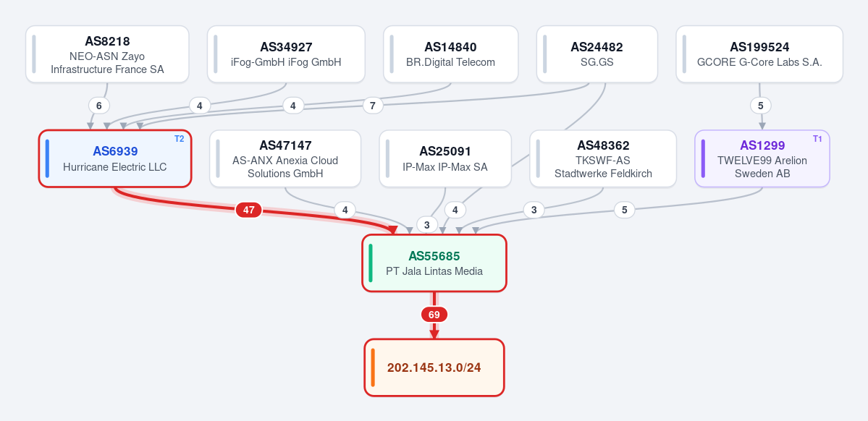Viewport: 868px width, 421px height.
Task: Click the 3 badge under AS25091
Action: click(427, 225)
